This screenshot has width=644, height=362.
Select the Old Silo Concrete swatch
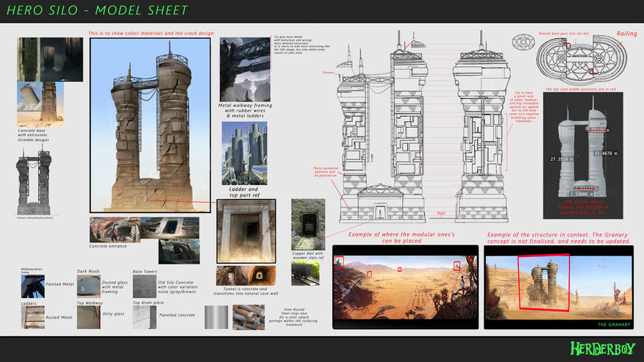click(x=145, y=286)
